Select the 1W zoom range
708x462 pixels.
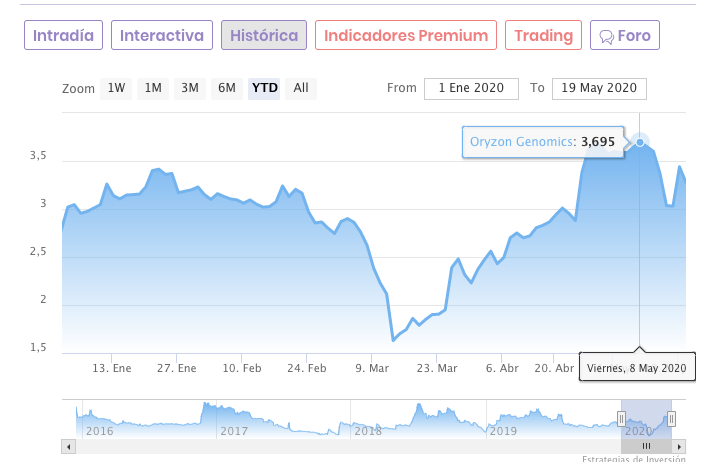click(117, 88)
